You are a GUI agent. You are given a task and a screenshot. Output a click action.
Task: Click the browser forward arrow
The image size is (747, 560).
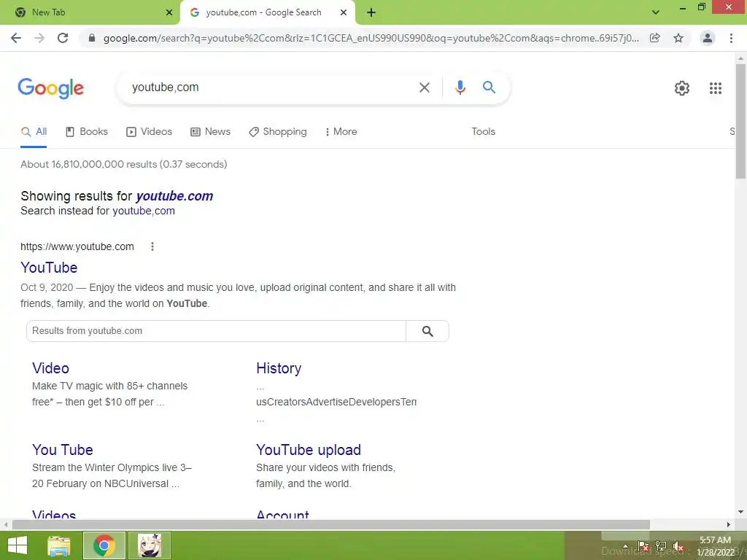click(39, 38)
